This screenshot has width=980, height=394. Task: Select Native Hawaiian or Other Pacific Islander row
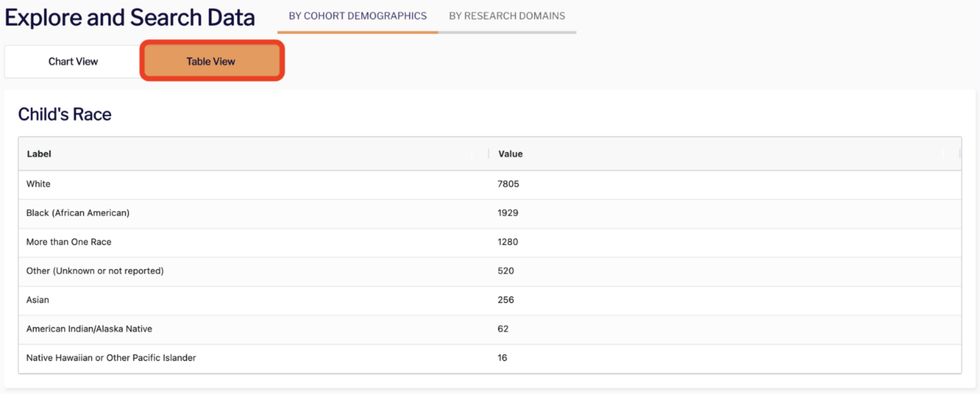click(490, 359)
